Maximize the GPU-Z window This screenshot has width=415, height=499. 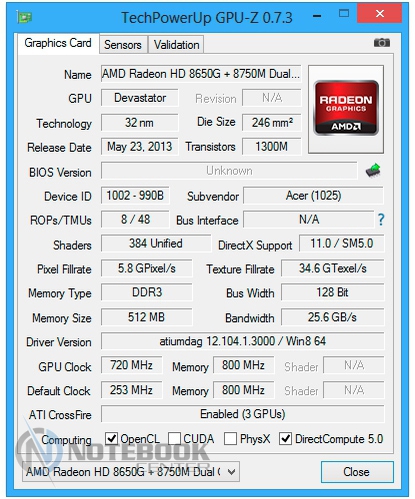click(344, 14)
